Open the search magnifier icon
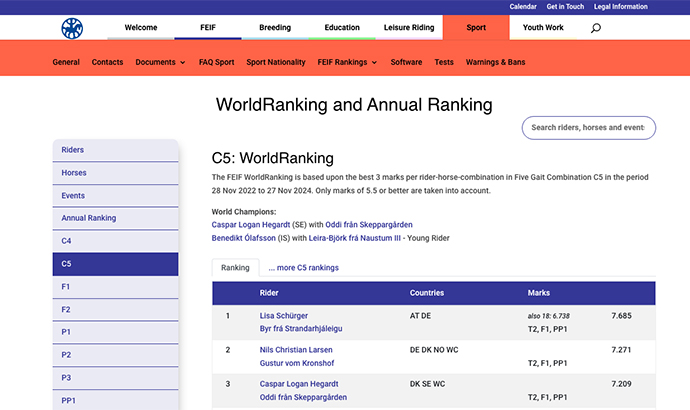 pyautogui.click(x=596, y=28)
